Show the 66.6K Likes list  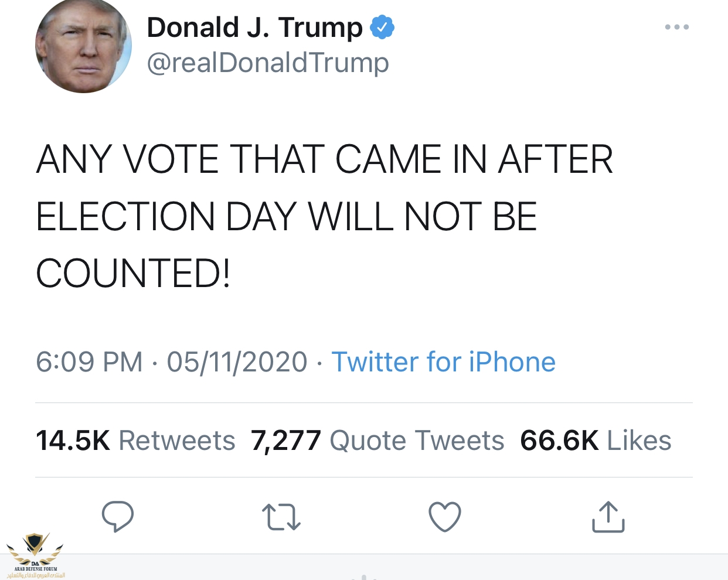click(x=596, y=441)
